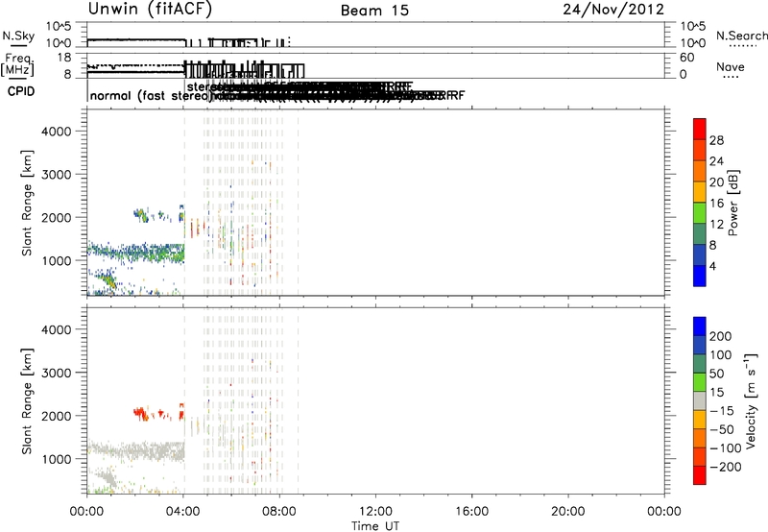
Task: Click the '18' tick on frequency axis
Action: pyautogui.click(x=64, y=58)
